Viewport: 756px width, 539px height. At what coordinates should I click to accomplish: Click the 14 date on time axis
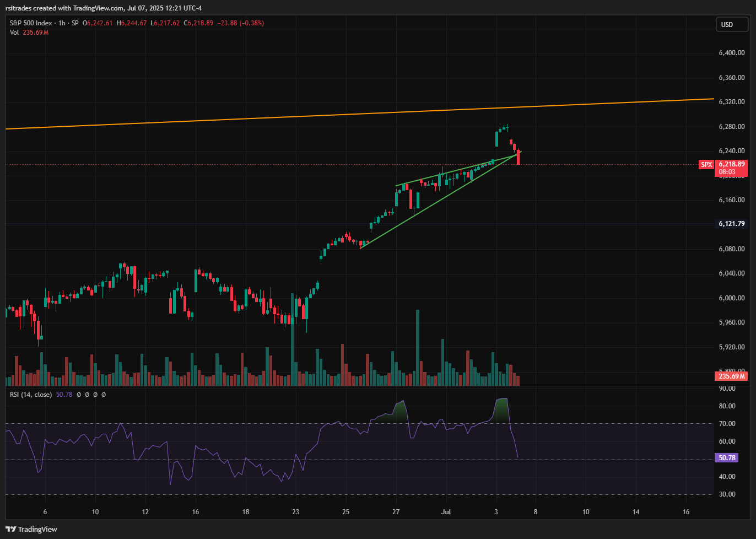tap(636, 512)
